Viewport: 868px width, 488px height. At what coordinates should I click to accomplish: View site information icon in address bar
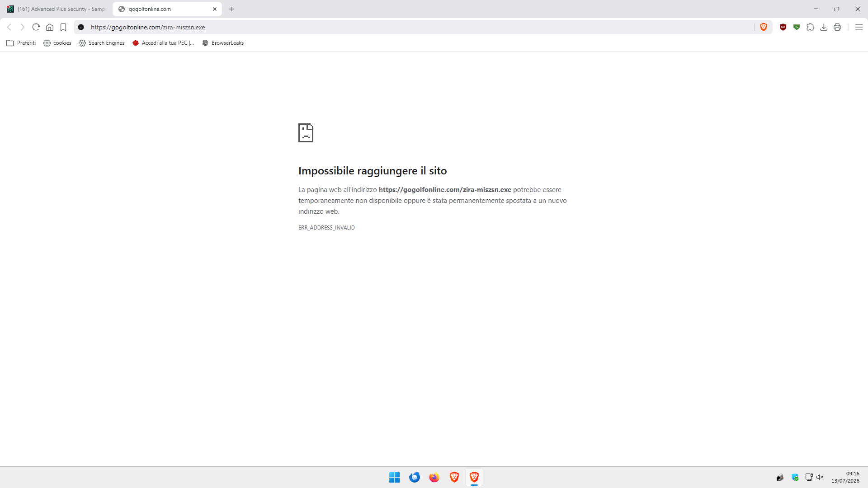[x=81, y=27]
